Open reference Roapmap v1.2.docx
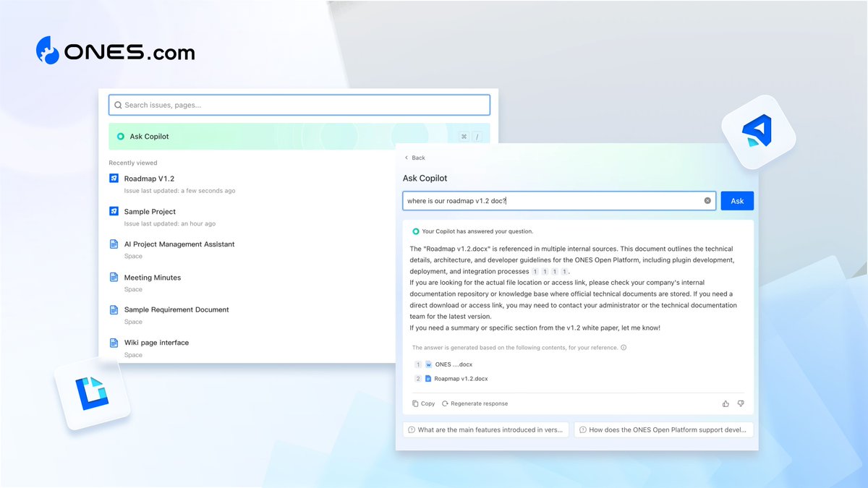Image resolution: width=868 pixels, height=488 pixels. tap(461, 379)
